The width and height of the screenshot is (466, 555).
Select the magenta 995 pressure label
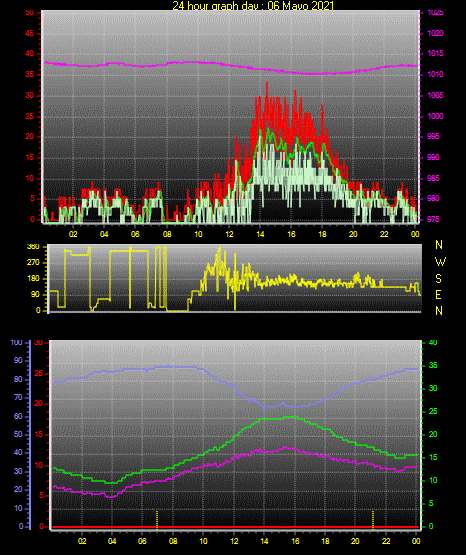433,136
